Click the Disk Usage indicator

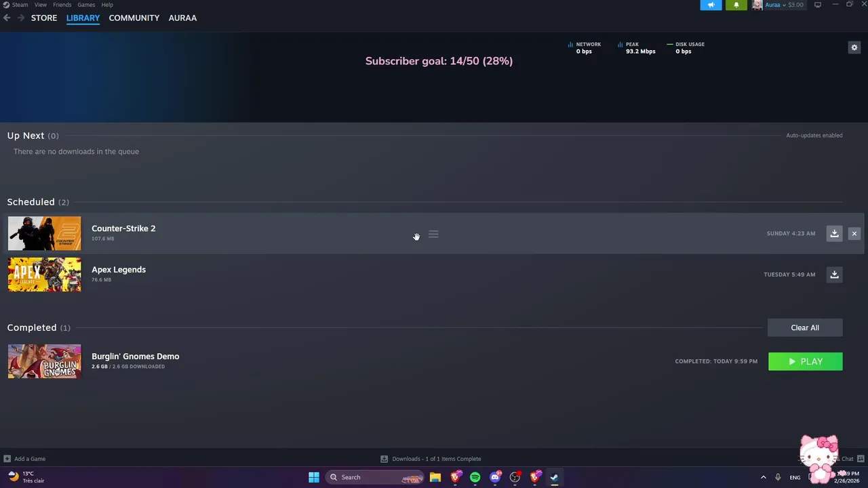tap(686, 47)
